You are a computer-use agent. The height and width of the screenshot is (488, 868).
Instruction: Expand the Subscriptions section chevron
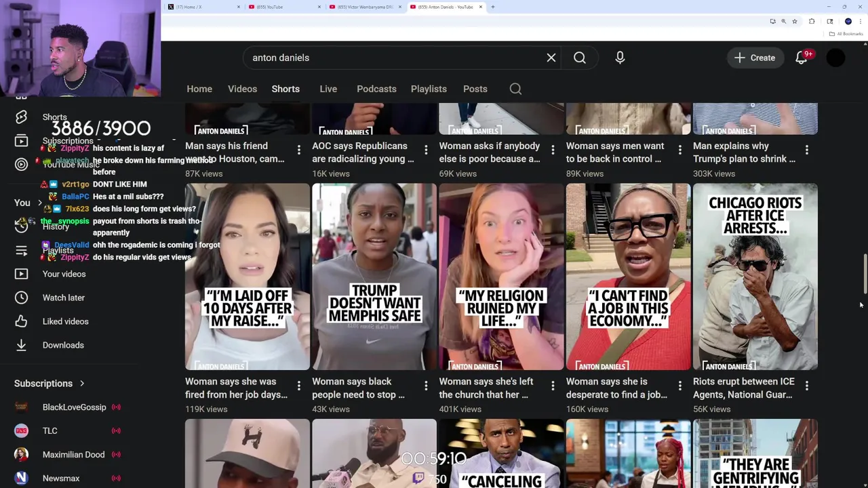click(82, 384)
